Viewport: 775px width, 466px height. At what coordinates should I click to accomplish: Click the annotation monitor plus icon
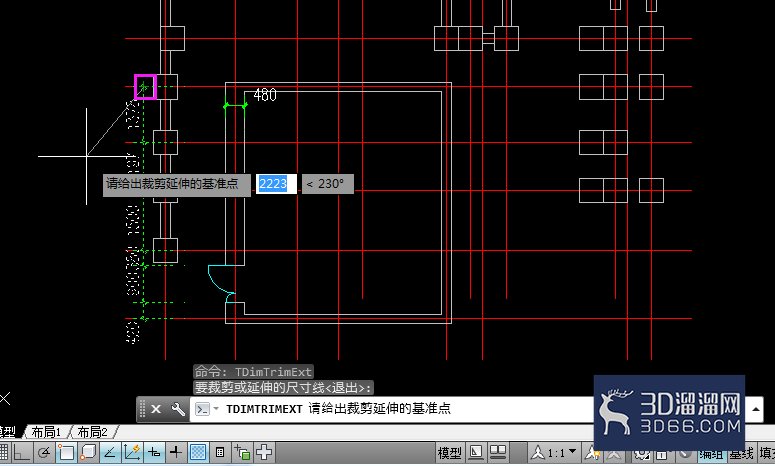pos(264,452)
